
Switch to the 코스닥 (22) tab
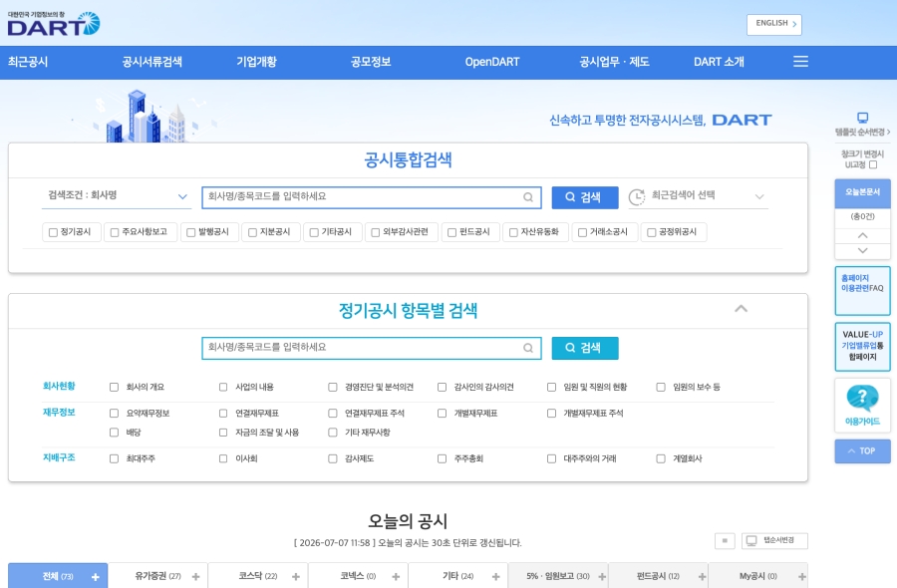pos(257,576)
